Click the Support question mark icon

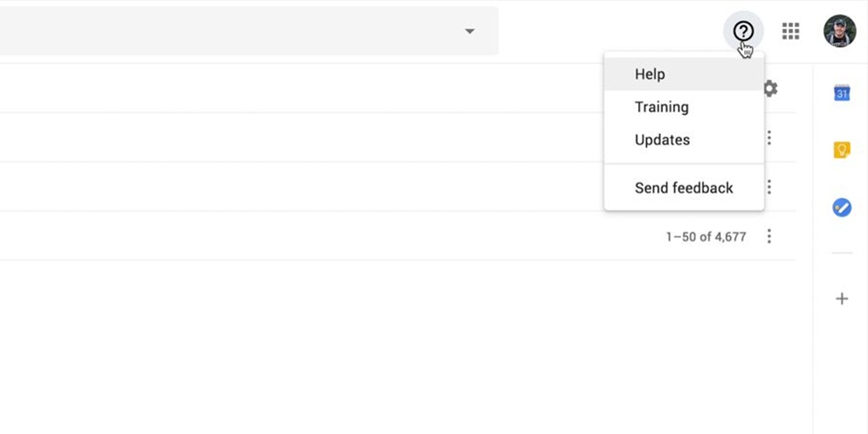click(743, 32)
